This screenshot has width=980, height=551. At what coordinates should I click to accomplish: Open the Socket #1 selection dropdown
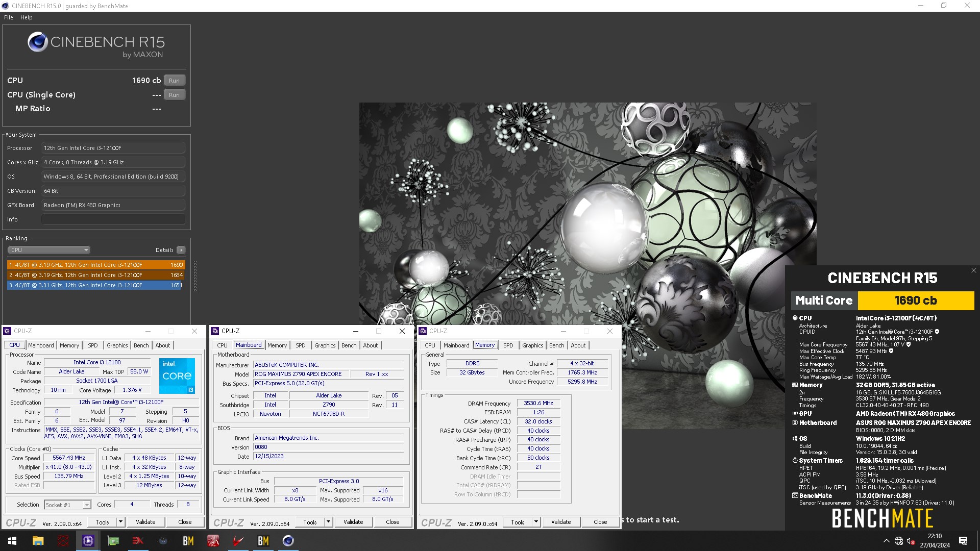(67, 505)
